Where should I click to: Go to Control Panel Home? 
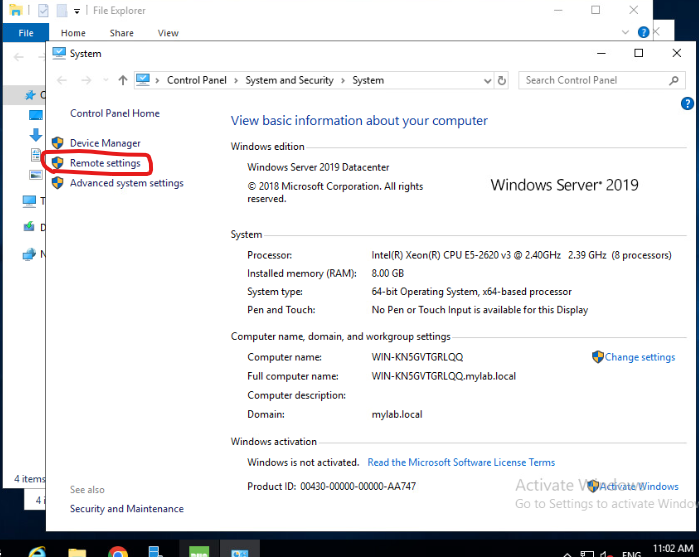click(x=115, y=113)
